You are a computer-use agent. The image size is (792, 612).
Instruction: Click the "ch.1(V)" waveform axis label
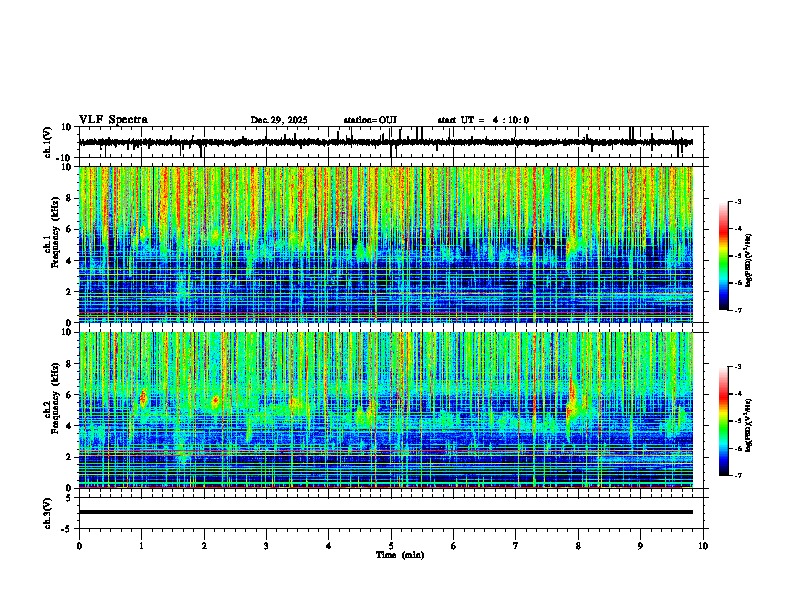pyautogui.click(x=48, y=142)
